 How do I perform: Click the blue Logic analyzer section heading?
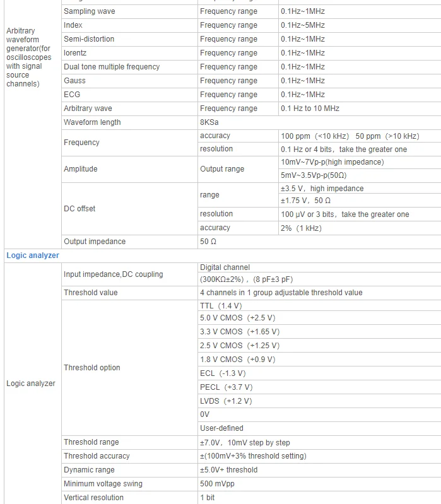point(33,255)
